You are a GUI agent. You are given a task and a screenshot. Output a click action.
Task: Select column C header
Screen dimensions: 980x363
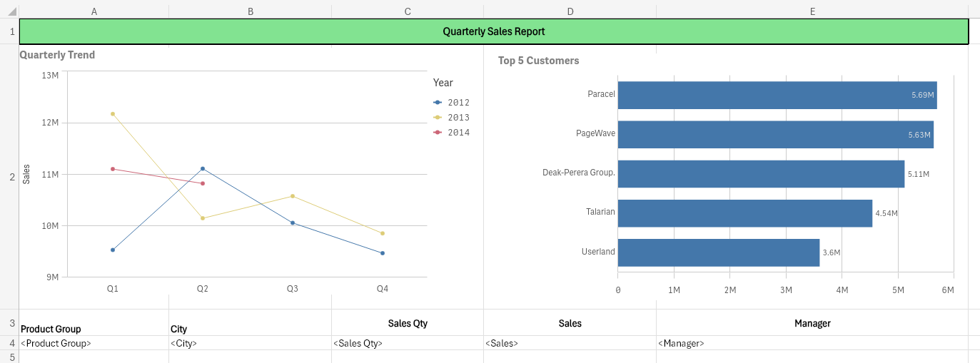[408, 11]
